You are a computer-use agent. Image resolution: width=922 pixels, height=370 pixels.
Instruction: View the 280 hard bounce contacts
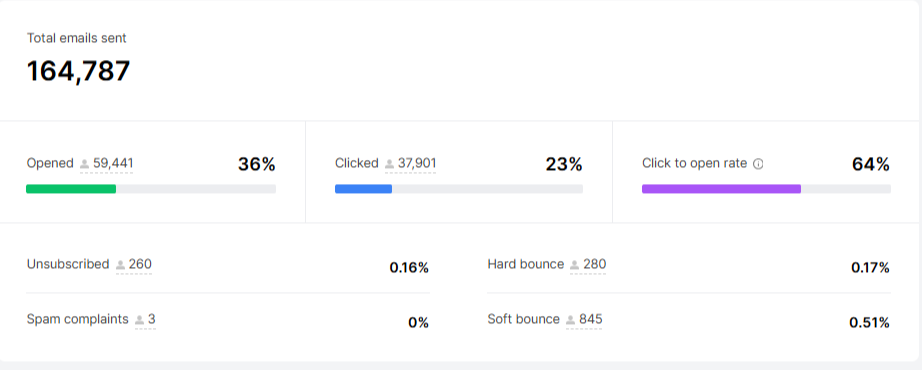tap(594, 264)
